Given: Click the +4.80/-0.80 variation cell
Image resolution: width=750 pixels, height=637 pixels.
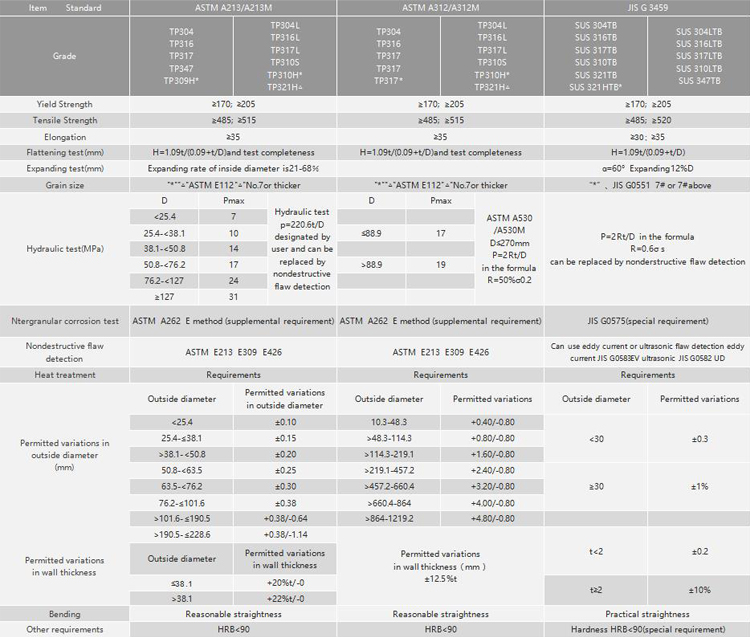Looking at the screenshot, I should [x=492, y=519].
